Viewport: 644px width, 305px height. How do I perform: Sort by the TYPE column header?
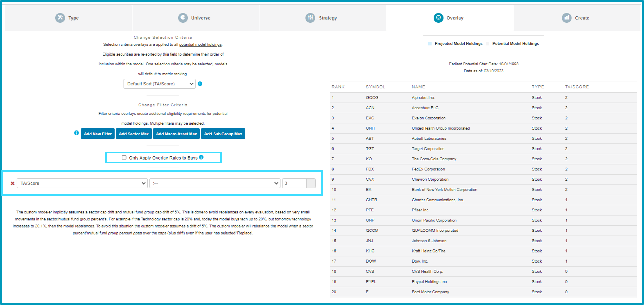(x=538, y=87)
